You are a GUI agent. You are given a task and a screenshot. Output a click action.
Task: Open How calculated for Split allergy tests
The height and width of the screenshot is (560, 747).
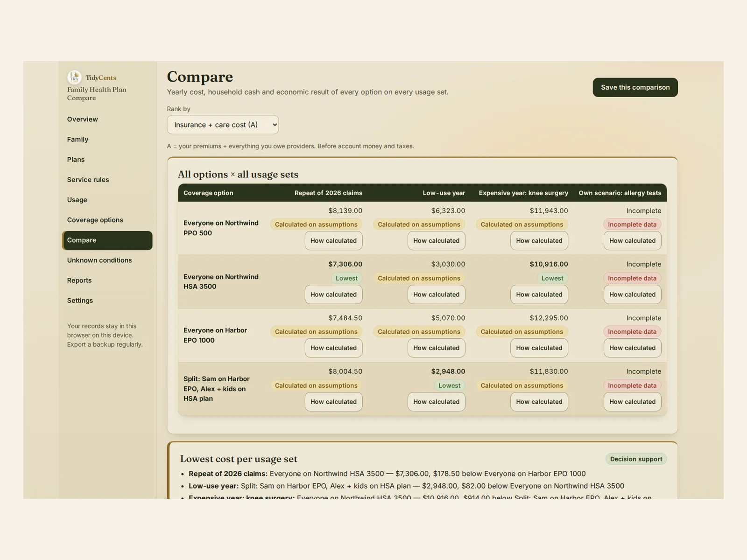[632, 402]
